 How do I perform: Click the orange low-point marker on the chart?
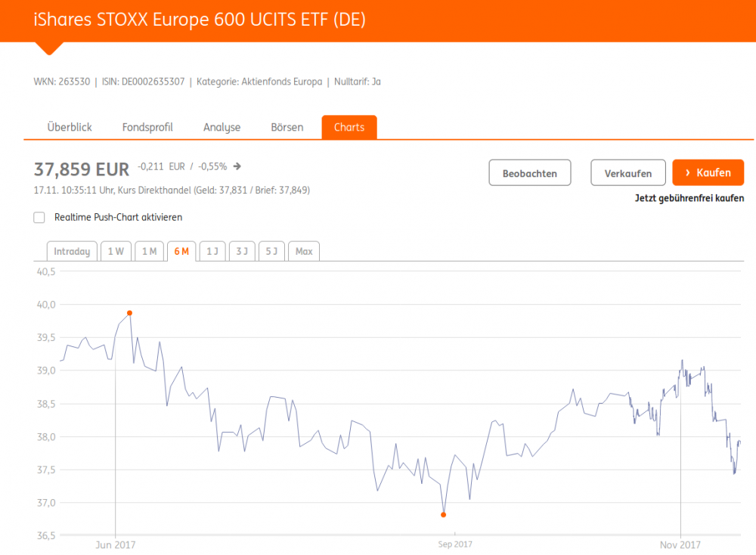(x=444, y=515)
